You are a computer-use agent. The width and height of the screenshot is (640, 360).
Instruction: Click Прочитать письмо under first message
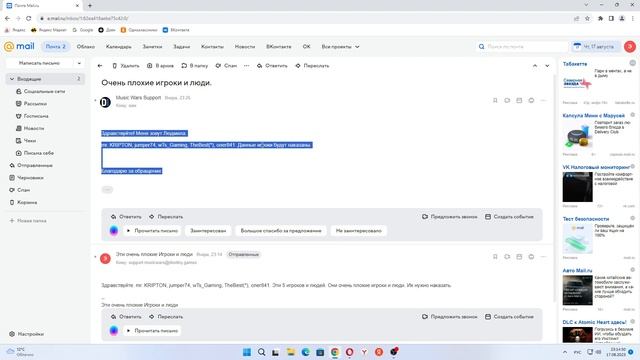tap(152, 231)
